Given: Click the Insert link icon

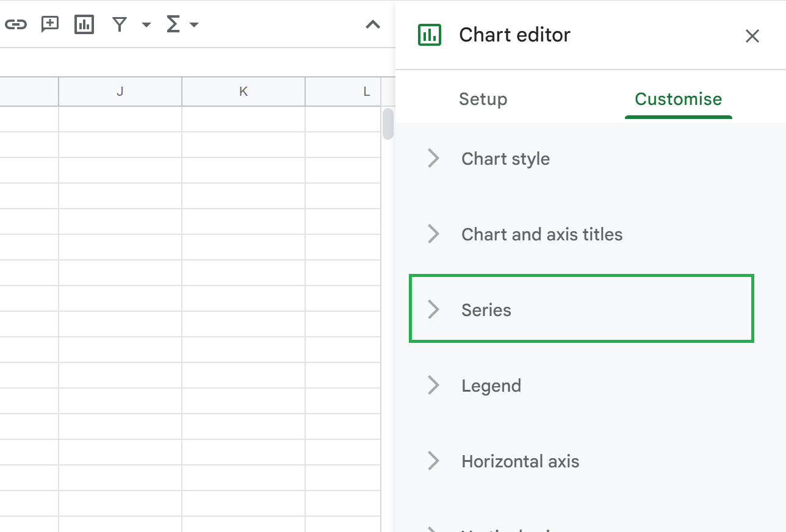Looking at the screenshot, I should [x=16, y=24].
